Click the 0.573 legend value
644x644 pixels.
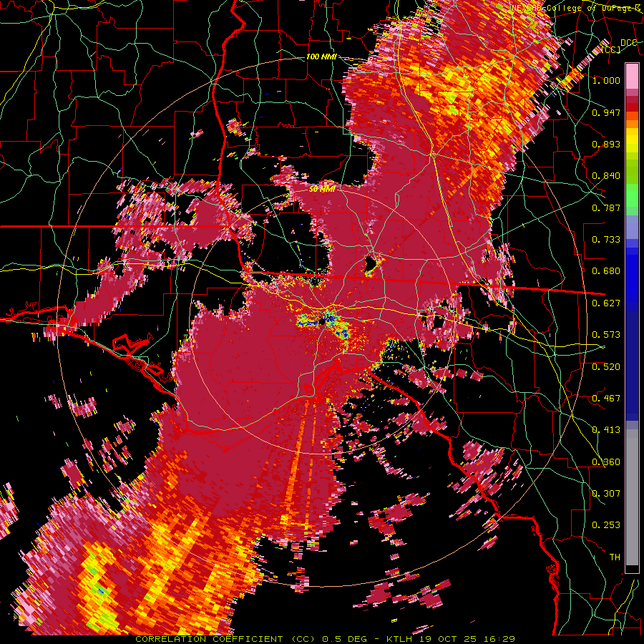click(x=606, y=335)
